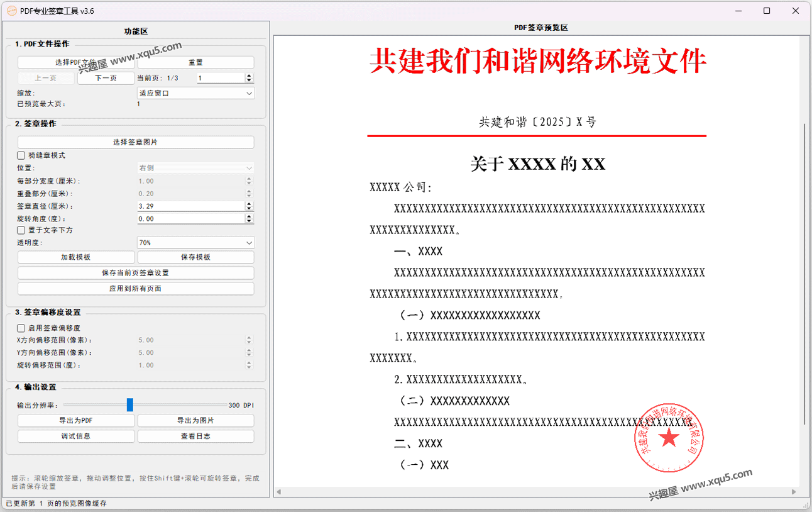812x512 pixels.
Task: Click the app icon in the title bar
Action: point(11,11)
